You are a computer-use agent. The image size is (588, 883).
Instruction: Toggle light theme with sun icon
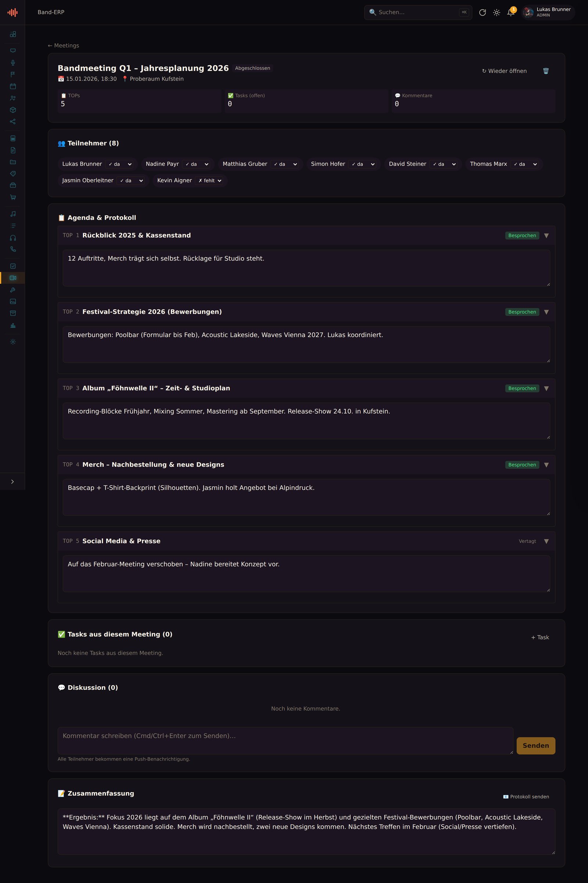pyautogui.click(x=496, y=12)
